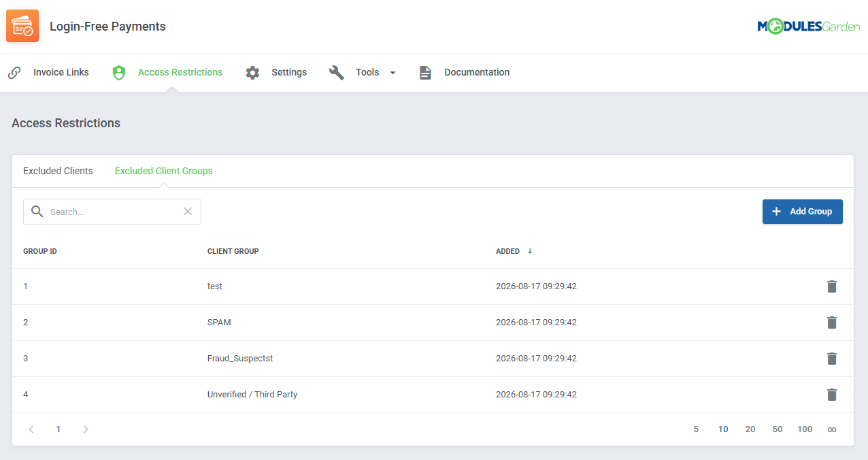This screenshot has width=868, height=460.
Task: Click the Added column sort arrow
Action: pyautogui.click(x=530, y=251)
